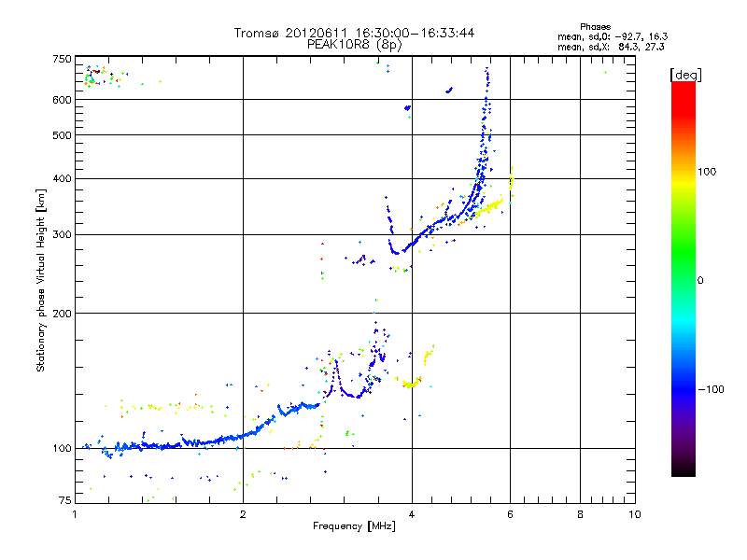
Task: Click the y-axis tick label '600'
Action: tap(62, 100)
